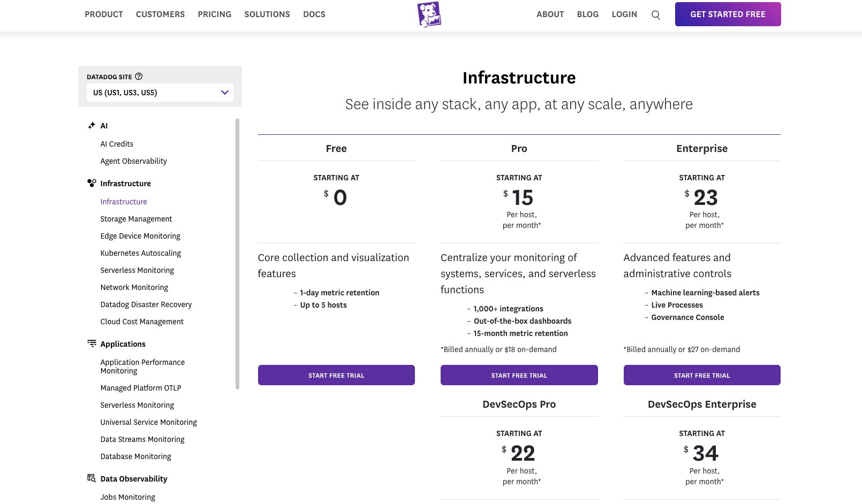
Task: Start free trial for the Free plan
Action: tap(336, 375)
